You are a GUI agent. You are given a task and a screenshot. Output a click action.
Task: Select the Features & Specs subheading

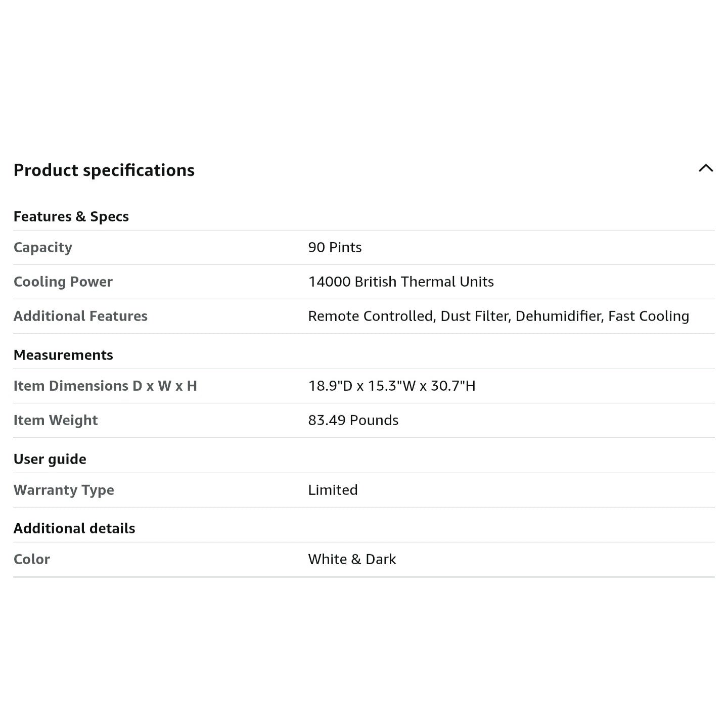[71, 216]
